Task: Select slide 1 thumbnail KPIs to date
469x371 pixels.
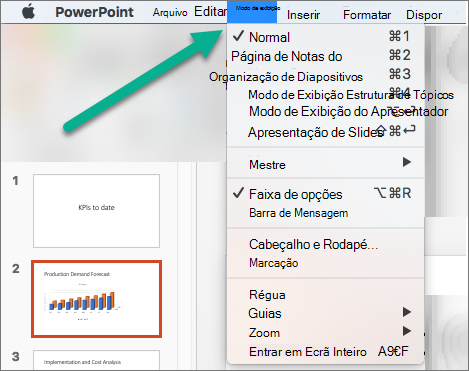Action: point(96,211)
